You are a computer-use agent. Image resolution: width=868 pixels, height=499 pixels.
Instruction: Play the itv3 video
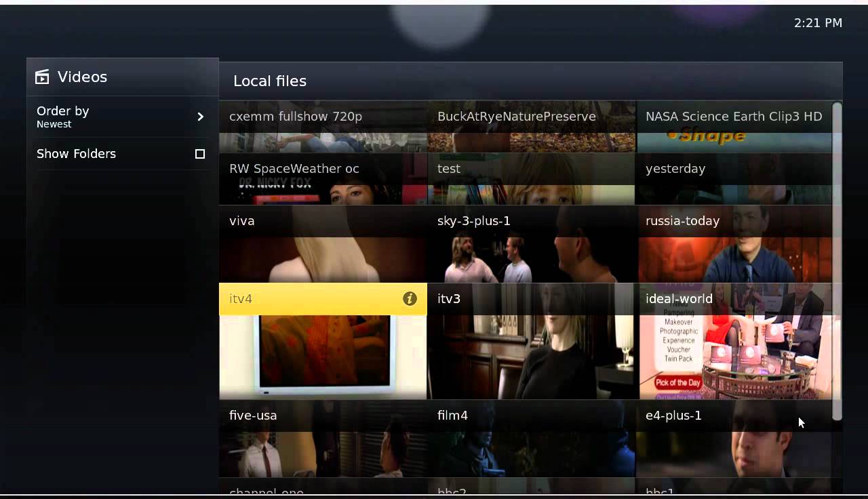click(532, 341)
